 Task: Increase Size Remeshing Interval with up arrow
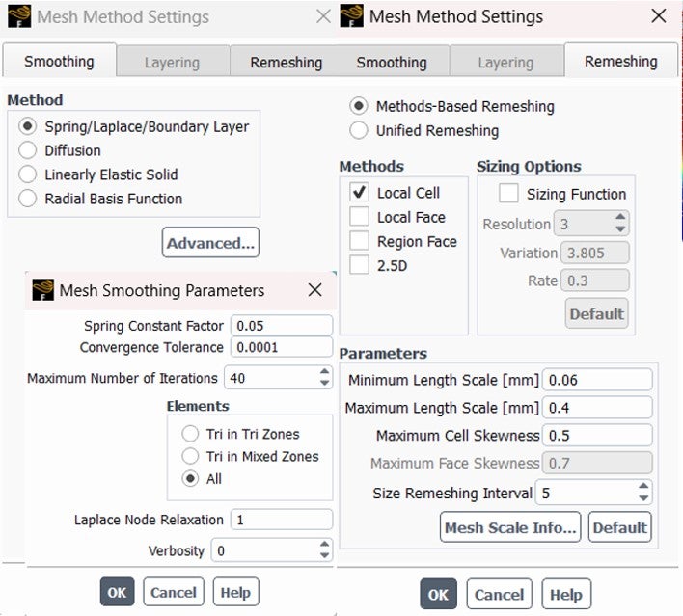coord(643,487)
